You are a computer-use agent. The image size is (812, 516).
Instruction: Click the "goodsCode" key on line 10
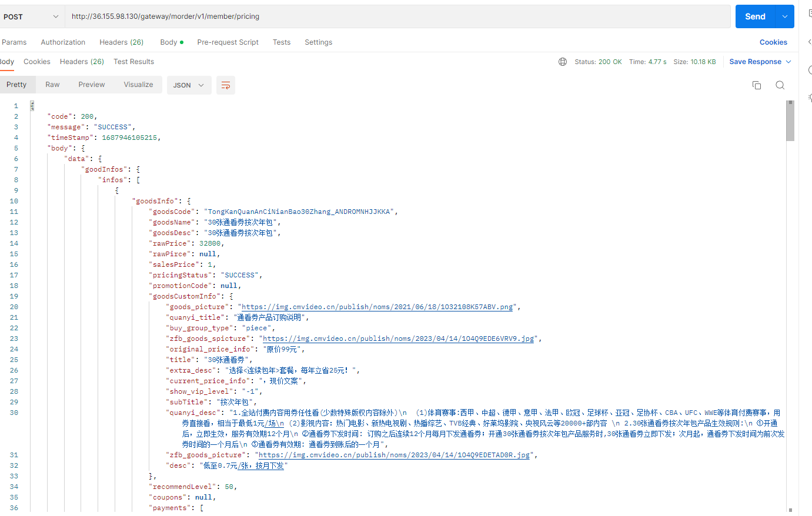coord(172,212)
